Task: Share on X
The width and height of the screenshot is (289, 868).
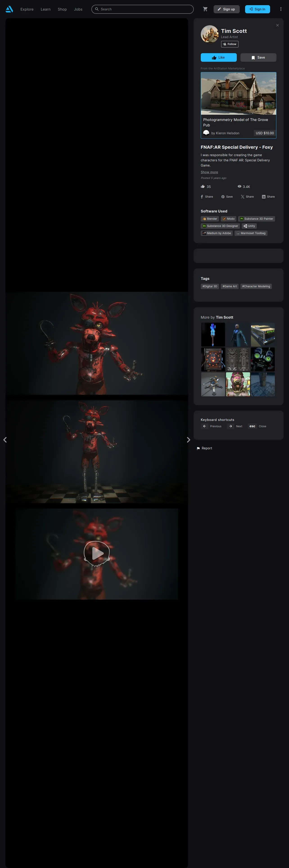Action: coord(247,197)
